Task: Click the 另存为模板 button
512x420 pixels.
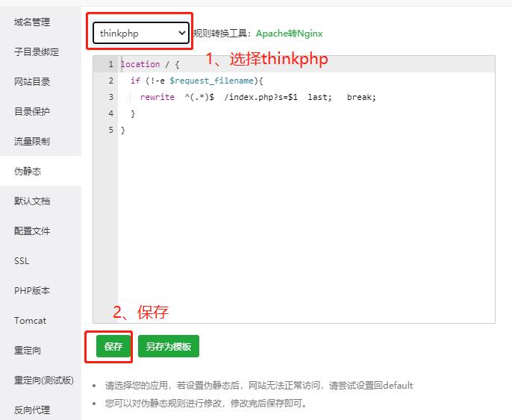Action: [x=168, y=347]
